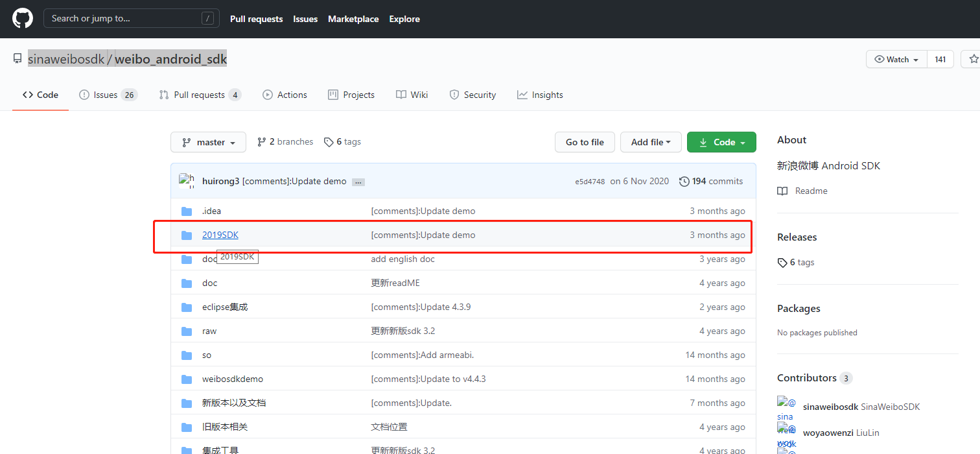Open commit hash e5d4748
The height and width of the screenshot is (454, 980).
[x=590, y=182]
